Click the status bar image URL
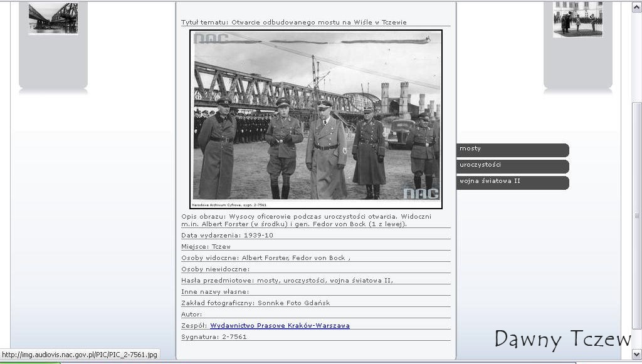The width and height of the screenshot is (642, 364). 80,355
